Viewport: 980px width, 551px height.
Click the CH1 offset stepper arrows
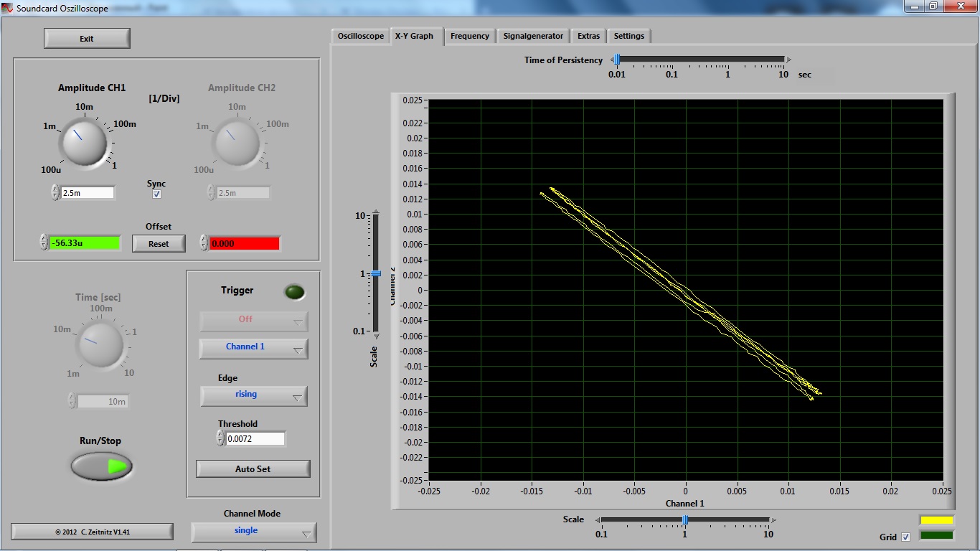pyautogui.click(x=44, y=242)
